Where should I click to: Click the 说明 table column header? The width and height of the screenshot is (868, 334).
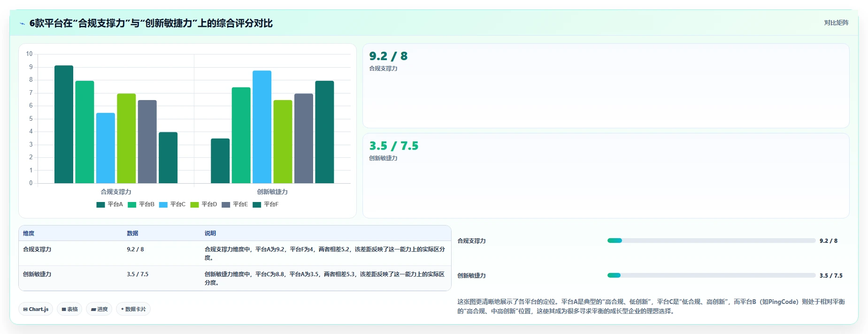coord(210,233)
